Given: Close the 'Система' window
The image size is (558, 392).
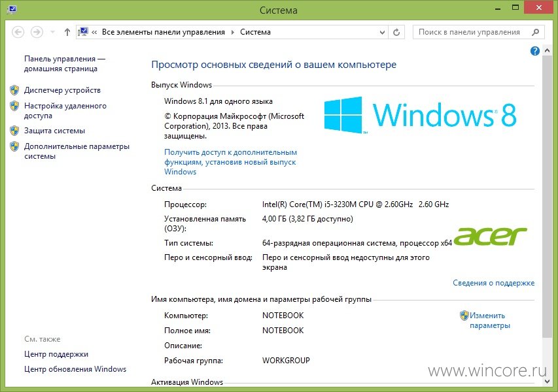Looking at the screenshot, I should pos(539,8).
